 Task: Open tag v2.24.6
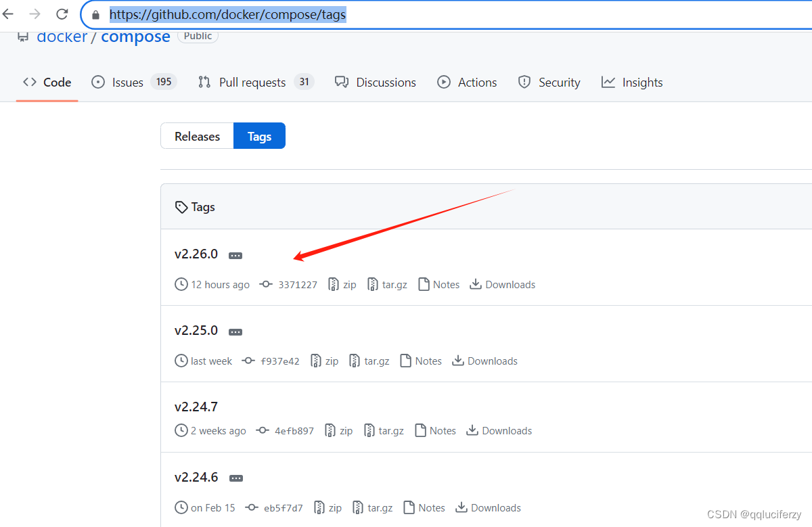(x=196, y=477)
